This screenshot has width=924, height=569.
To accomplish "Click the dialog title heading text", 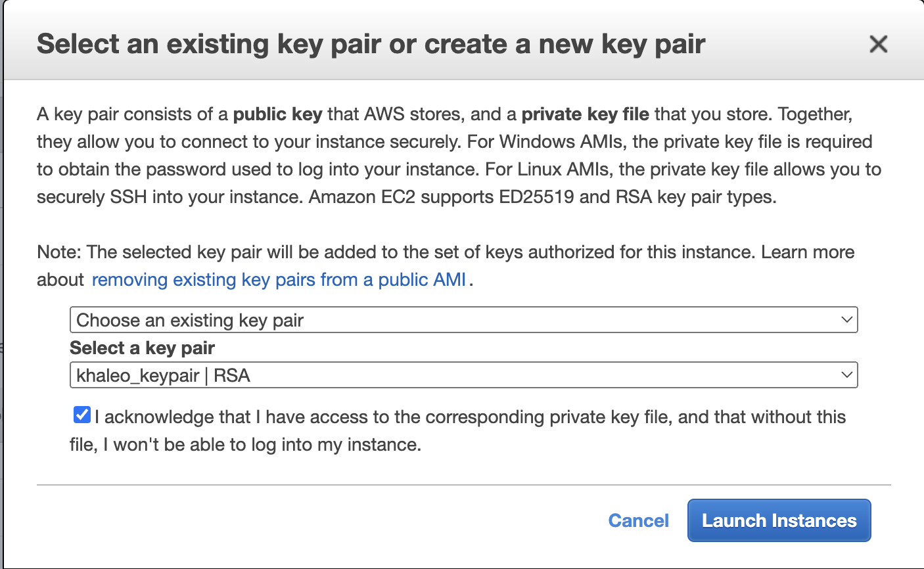I will coord(371,44).
